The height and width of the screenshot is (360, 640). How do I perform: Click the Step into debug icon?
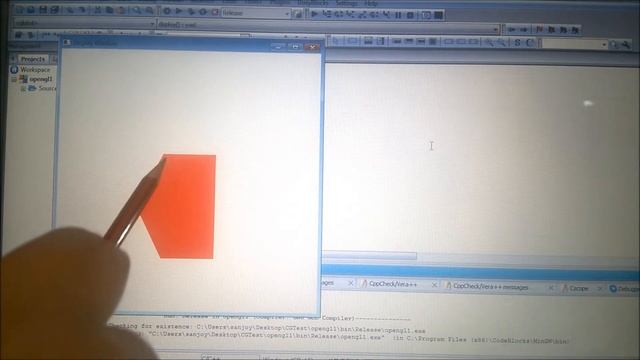(x=350, y=15)
